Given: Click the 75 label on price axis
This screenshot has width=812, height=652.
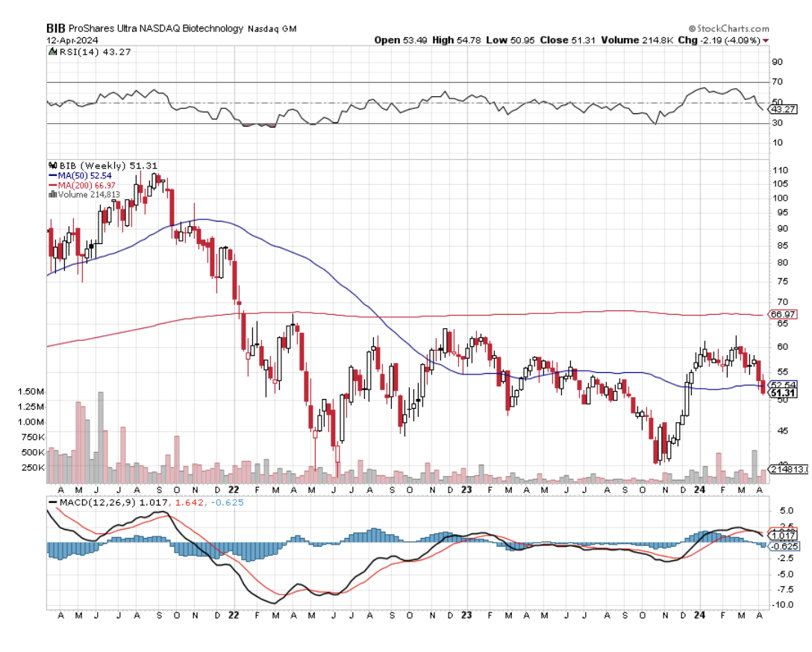Looking at the screenshot, I should 782,281.
